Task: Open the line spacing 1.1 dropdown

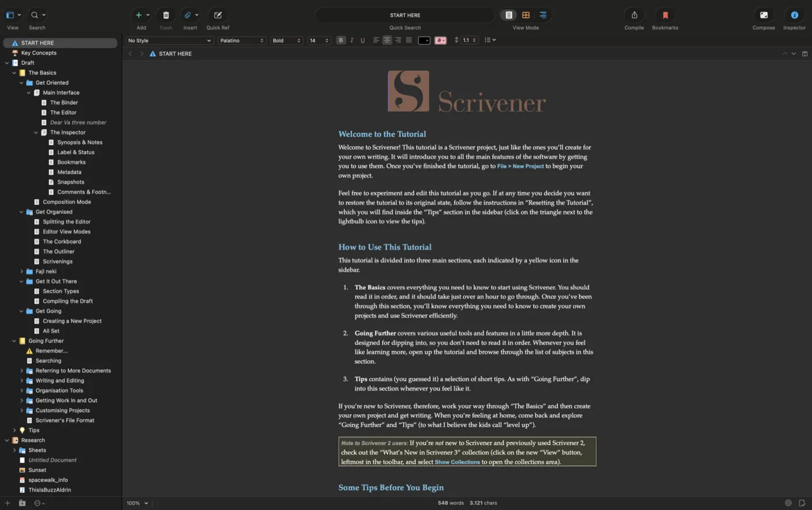Action: 469,41
